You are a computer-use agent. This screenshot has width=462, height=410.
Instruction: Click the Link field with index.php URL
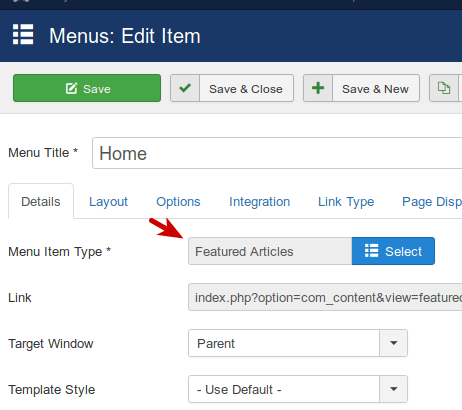tap(325, 297)
